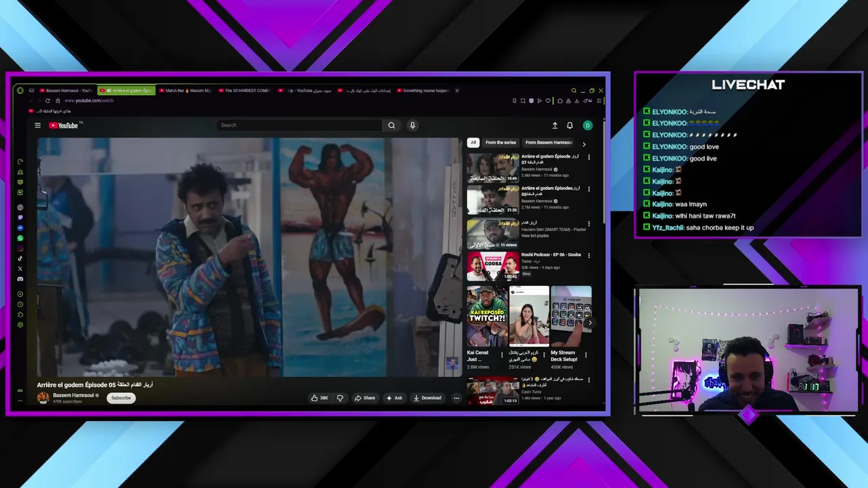Open the green D account avatar
Viewport: 868px width, 488px height.
(x=588, y=125)
